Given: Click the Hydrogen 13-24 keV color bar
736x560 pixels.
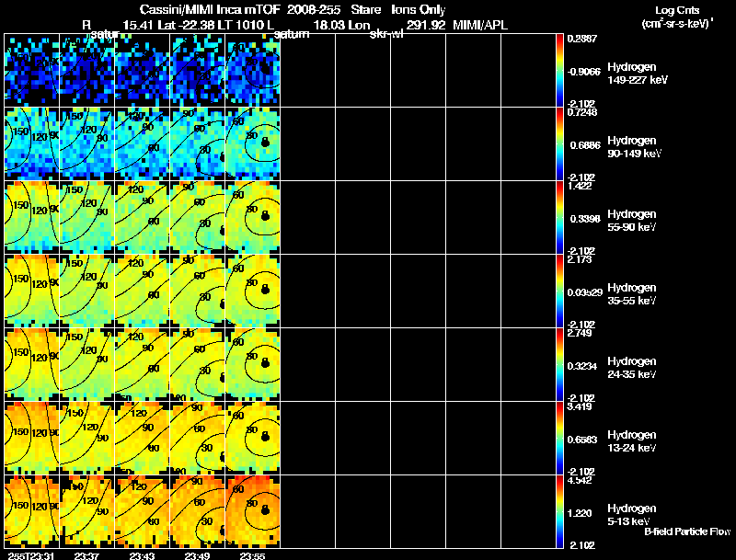Looking at the screenshot, I should point(559,439).
